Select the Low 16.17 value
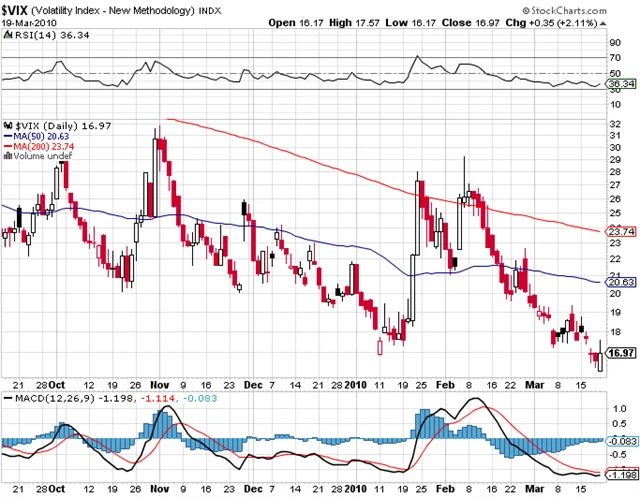This screenshot has height=498, width=640. [x=411, y=23]
